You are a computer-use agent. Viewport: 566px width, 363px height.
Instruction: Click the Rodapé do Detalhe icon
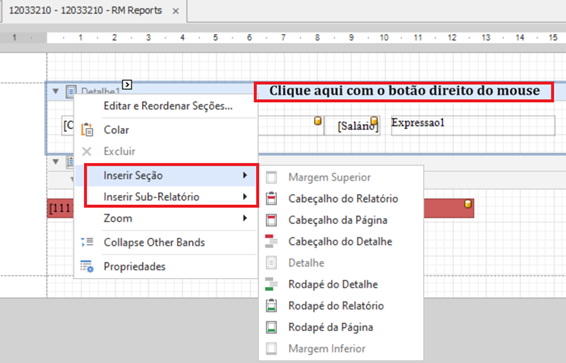(271, 284)
